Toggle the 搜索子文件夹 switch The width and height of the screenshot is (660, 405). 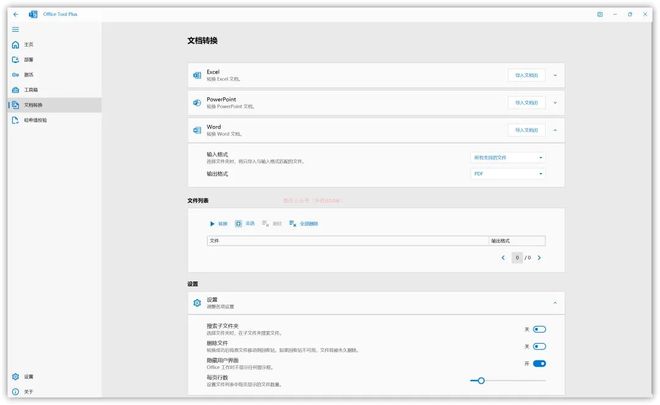(x=539, y=330)
